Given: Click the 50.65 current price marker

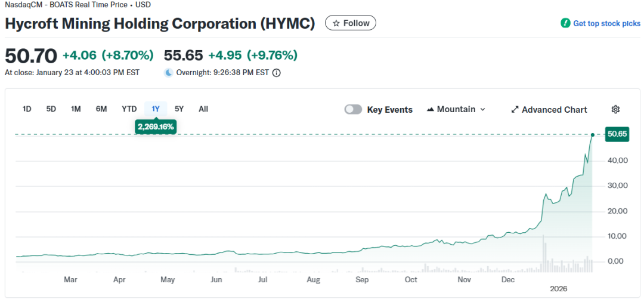Looking at the screenshot, I should (617, 134).
